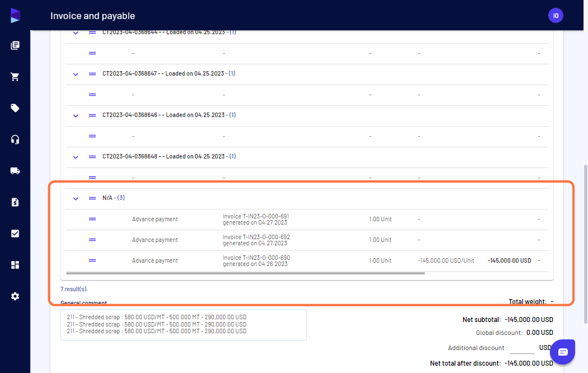Viewport: 588px width, 373px height.
Task: Click Advance payment in the T-IN23-0-000-691 row
Action: point(155,220)
